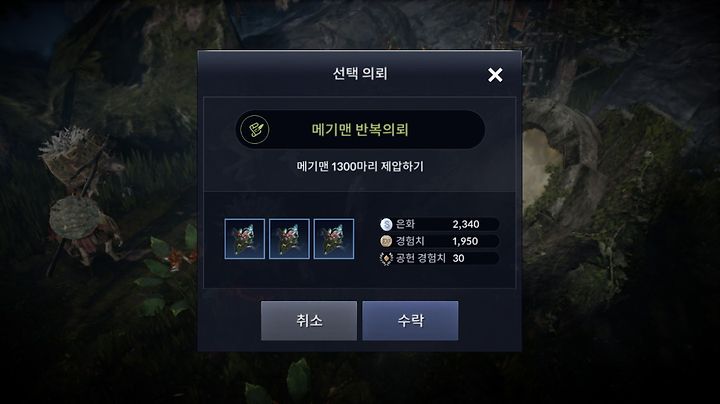This screenshot has width=720, height=404.
Task: Select the 메기맨 반복의뢰 quest title bar
Action: [360, 129]
